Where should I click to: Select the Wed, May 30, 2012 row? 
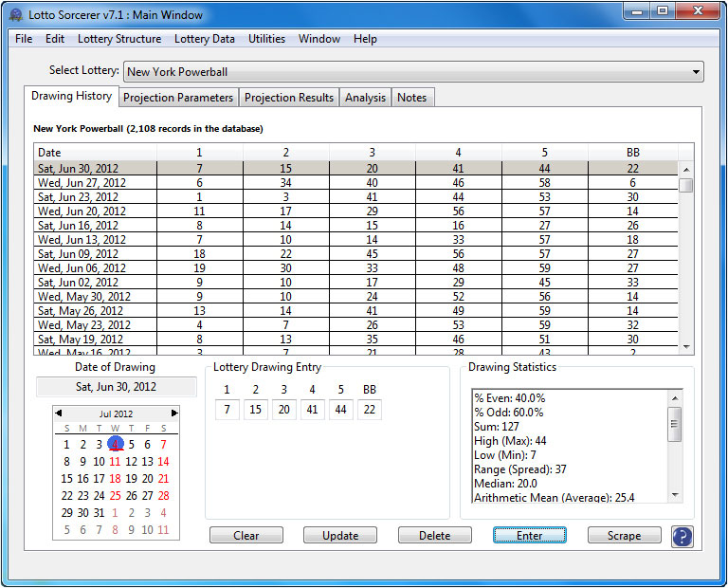click(356, 297)
